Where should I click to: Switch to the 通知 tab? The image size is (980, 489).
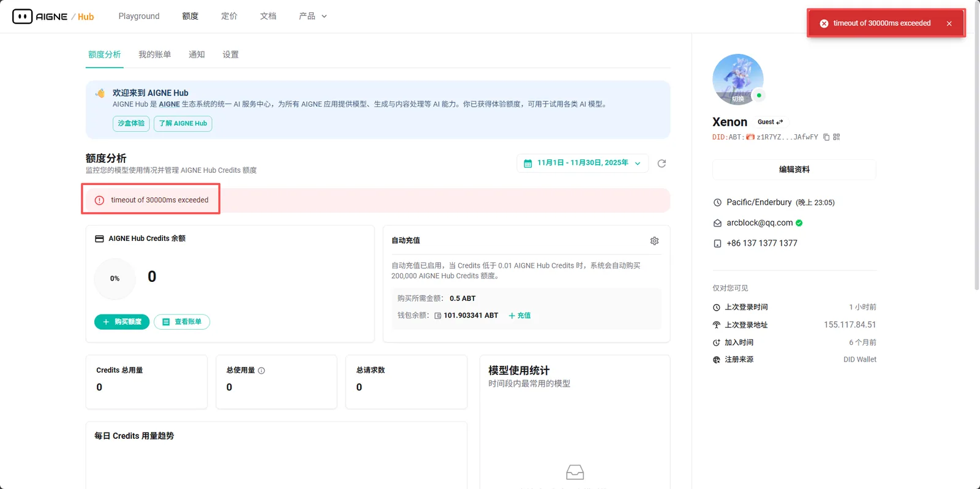tap(197, 55)
